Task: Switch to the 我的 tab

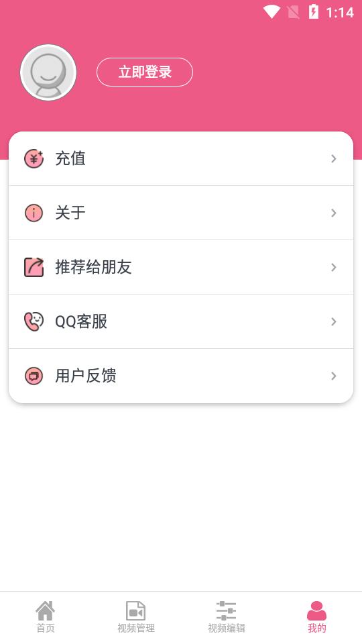Action: 317,617
